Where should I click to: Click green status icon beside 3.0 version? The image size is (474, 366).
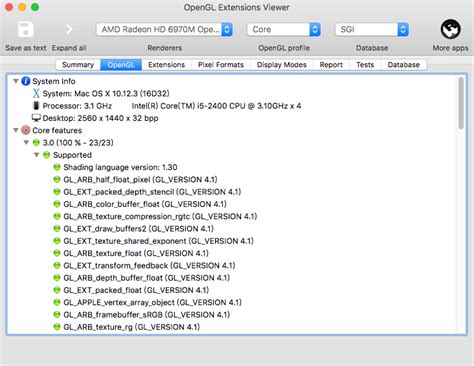click(x=36, y=143)
